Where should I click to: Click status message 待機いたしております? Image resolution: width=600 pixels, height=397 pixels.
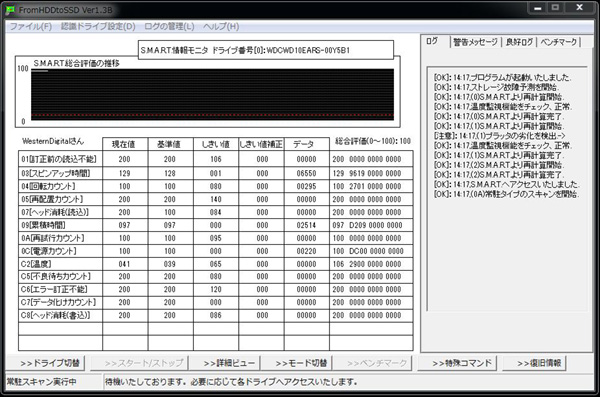point(231,382)
